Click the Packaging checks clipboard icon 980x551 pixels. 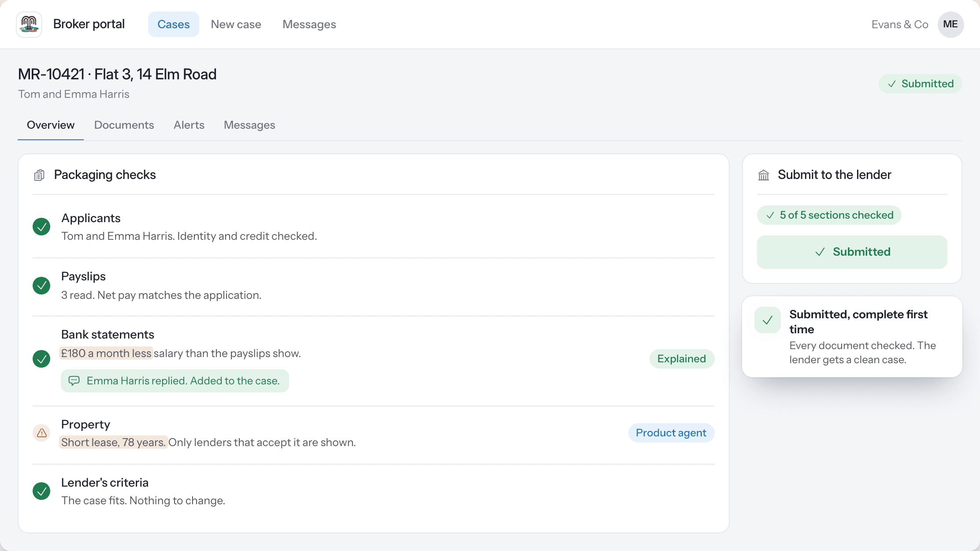[39, 175]
